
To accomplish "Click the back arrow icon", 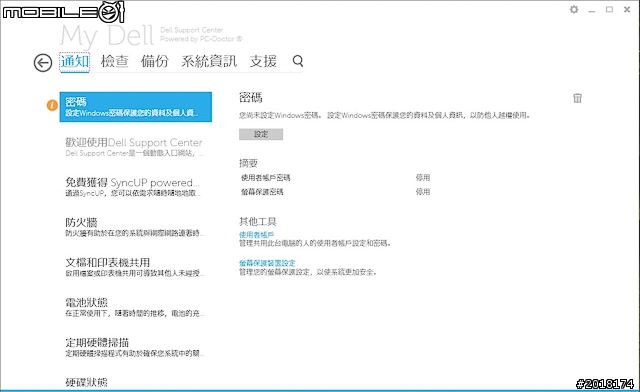I will 43,63.
